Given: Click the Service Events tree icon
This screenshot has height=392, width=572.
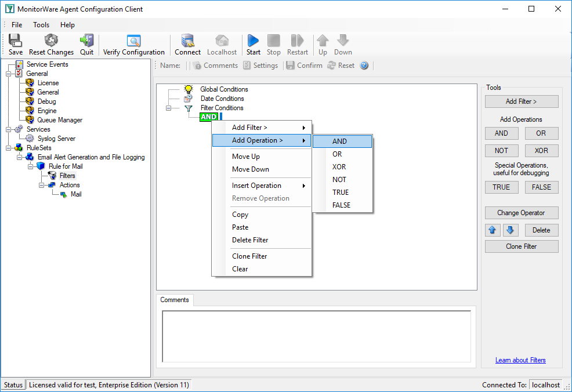Looking at the screenshot, I should click(x=19, y=64).
